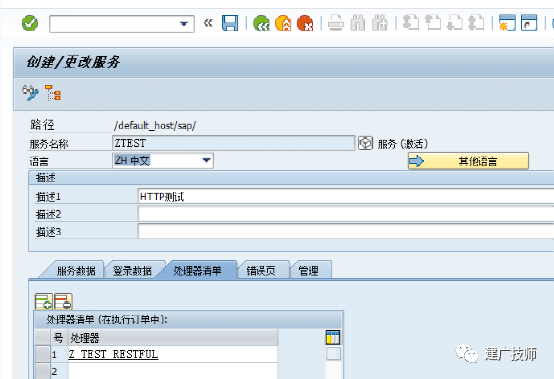Toggle display/change mode pencil icon

[x=31, y=93]
